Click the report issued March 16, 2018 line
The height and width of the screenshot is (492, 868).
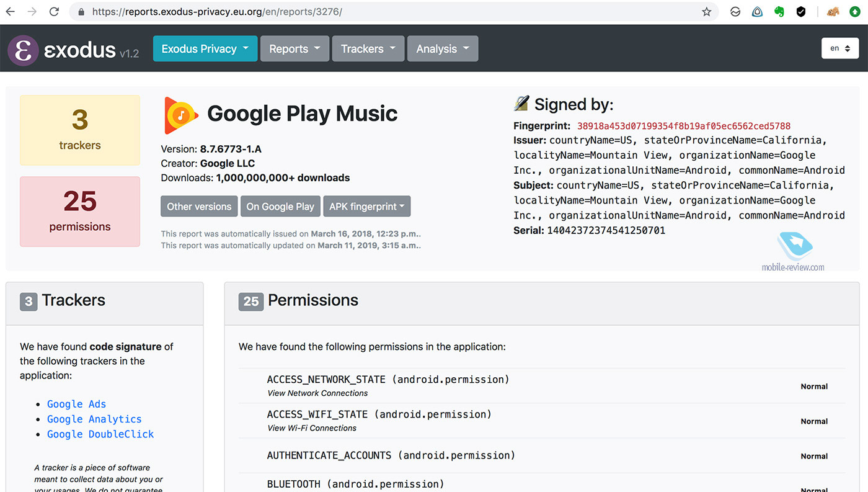pos(291,234)
